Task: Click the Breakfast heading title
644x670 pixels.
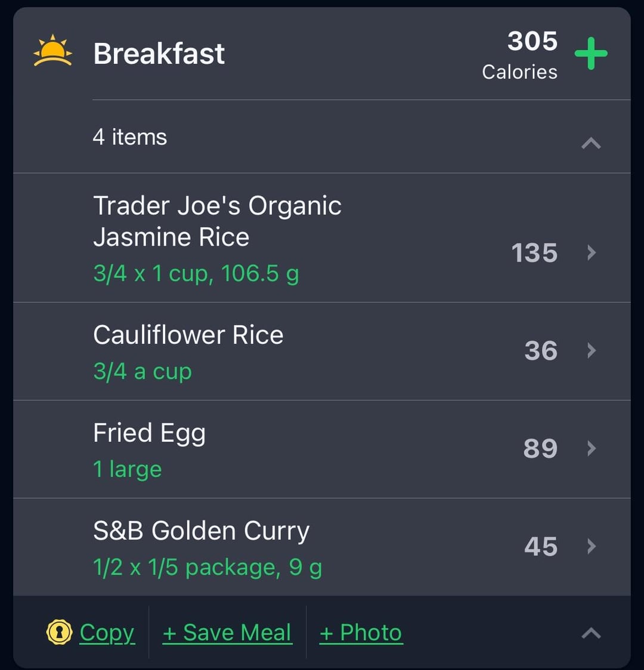Action: (159, 54)
